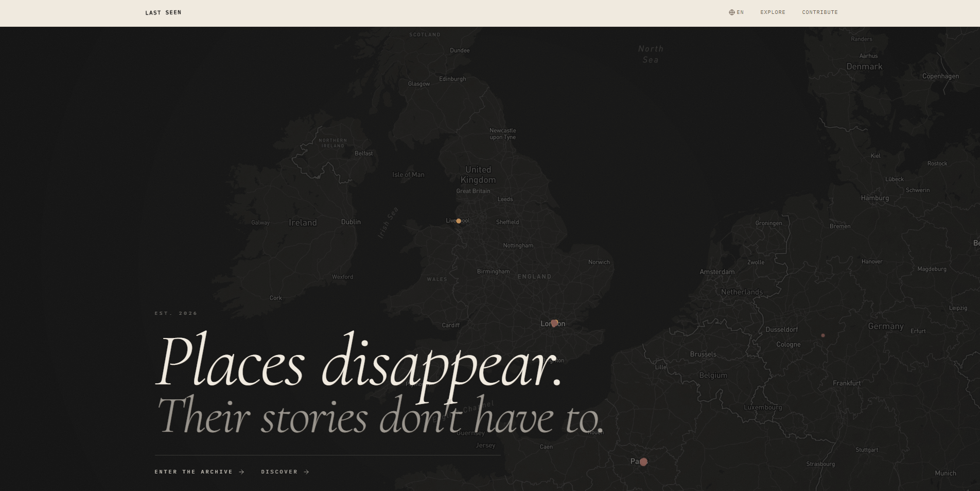
Task: Click the 'Dublin' map label
Action: 351,222
